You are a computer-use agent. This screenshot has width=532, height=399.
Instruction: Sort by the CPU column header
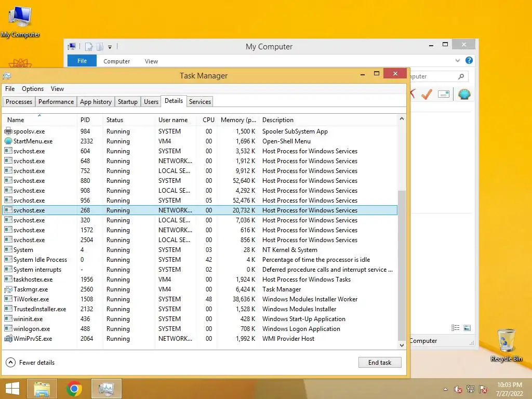(x=207, y=120)
